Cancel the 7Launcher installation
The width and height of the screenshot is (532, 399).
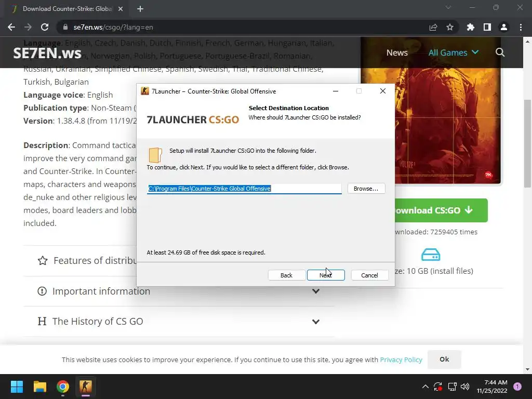tap(369, 275)
